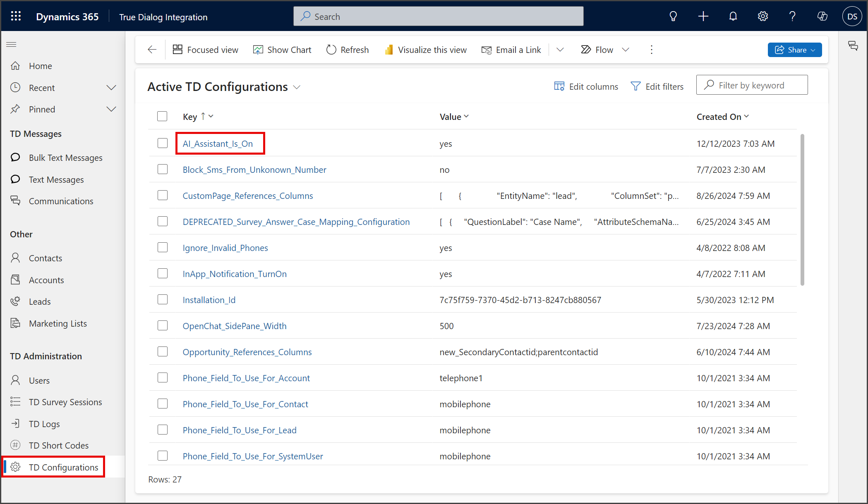Click Visualize this view
The image size is (868, 504).
click(x=426, y=50)
